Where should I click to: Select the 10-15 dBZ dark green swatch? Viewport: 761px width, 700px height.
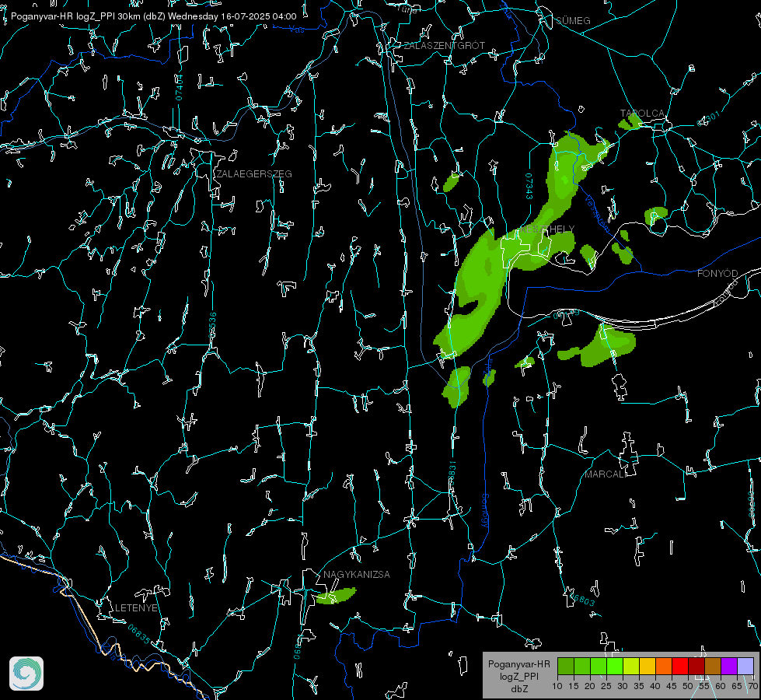565,666
